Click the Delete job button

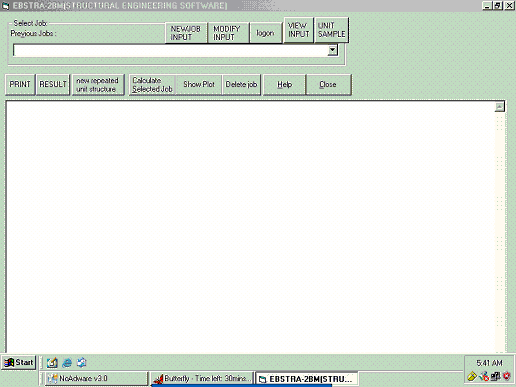(241, 85)
